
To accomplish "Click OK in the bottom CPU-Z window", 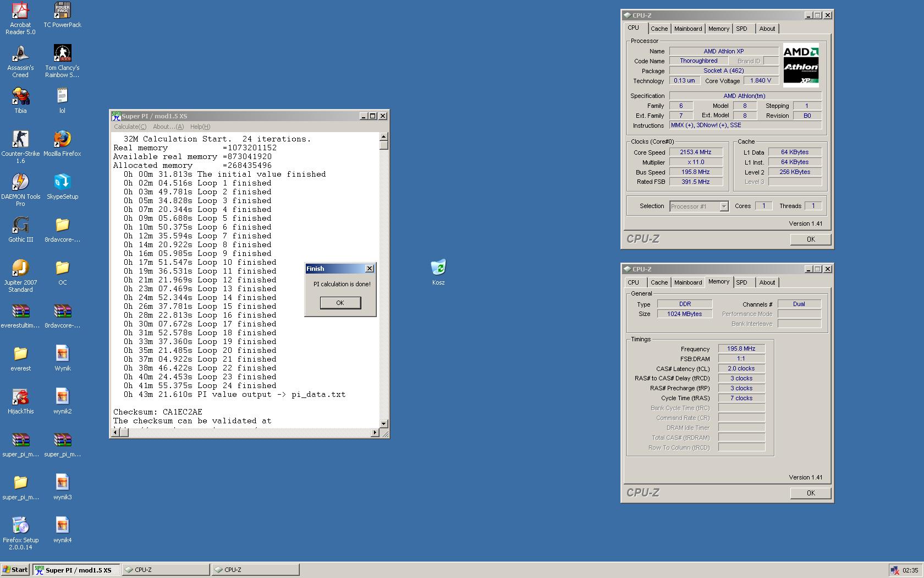I will 811,493.
